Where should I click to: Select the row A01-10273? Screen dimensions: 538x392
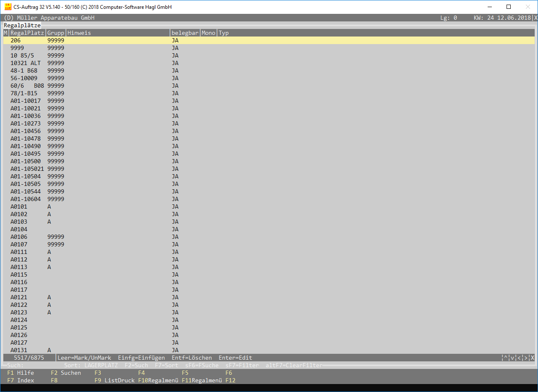25,124
